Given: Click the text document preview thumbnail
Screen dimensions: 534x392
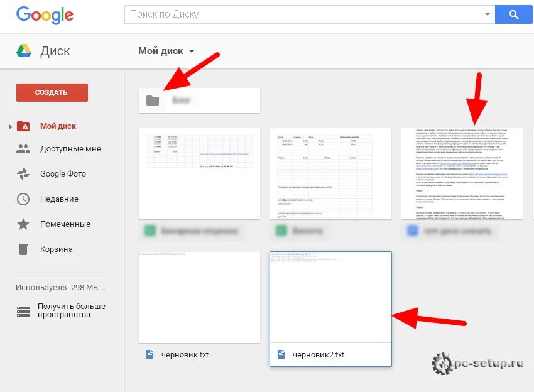Looking at the screenshot, I should (462, 173).
